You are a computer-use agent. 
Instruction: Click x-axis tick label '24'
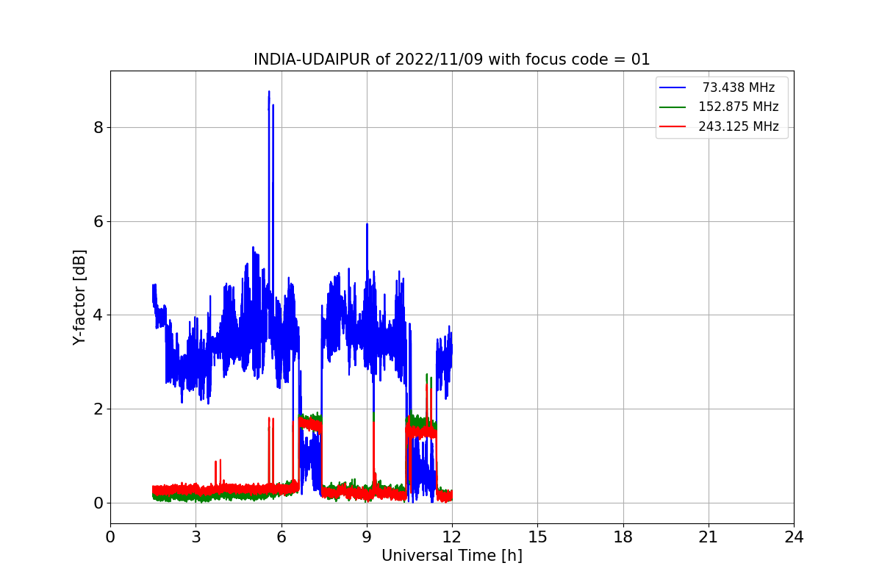(794, 537)
